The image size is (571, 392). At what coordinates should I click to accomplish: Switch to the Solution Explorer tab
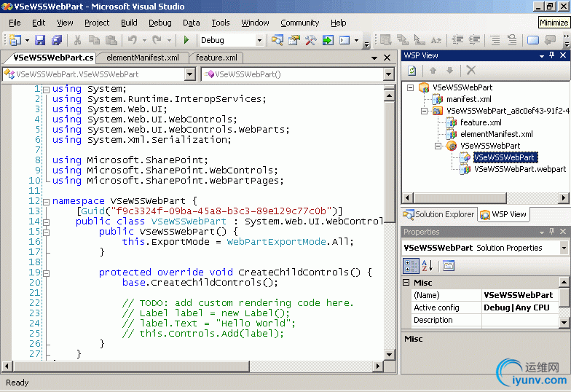pyautogui.click(x=438, y=214)
